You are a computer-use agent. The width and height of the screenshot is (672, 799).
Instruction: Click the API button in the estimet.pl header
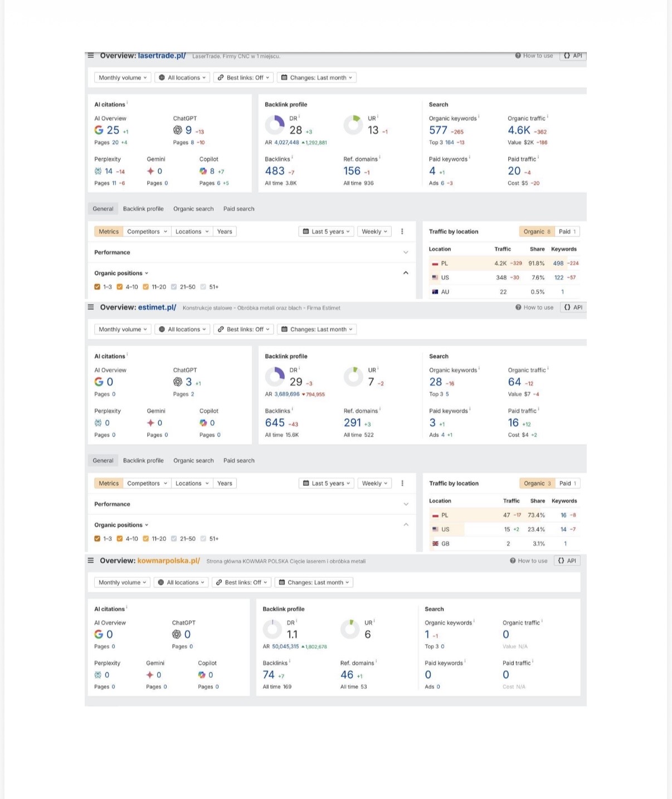tap(573, 307)
